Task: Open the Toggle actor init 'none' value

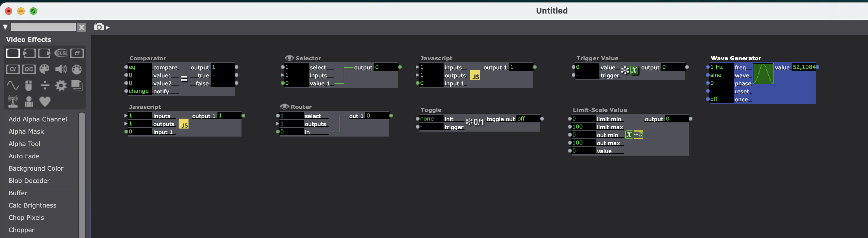Action: tap(431, 119)
